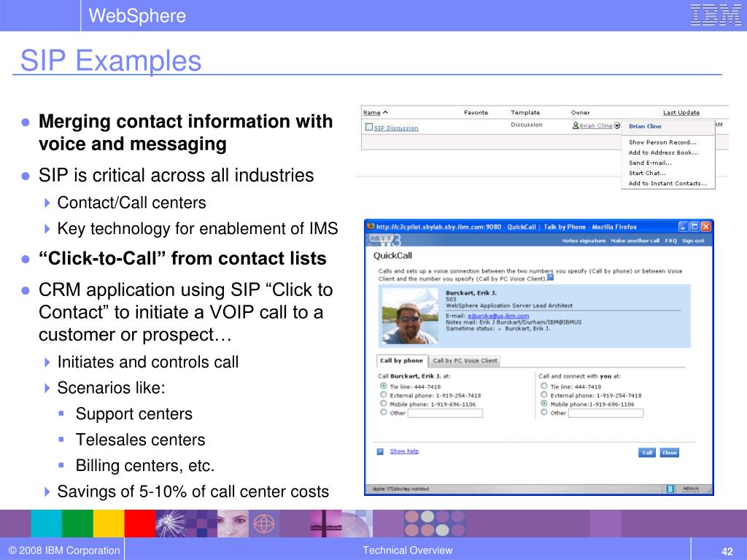747x560 pixels.
Task: Click the Sign out link
Action: [x=693, y=241]
